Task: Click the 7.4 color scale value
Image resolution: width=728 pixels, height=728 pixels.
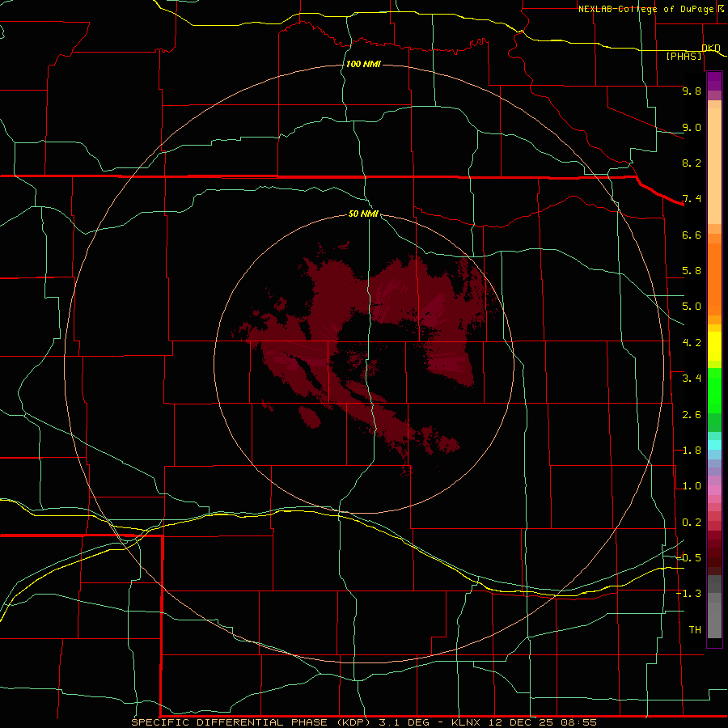Action: (x=692, y=199)
